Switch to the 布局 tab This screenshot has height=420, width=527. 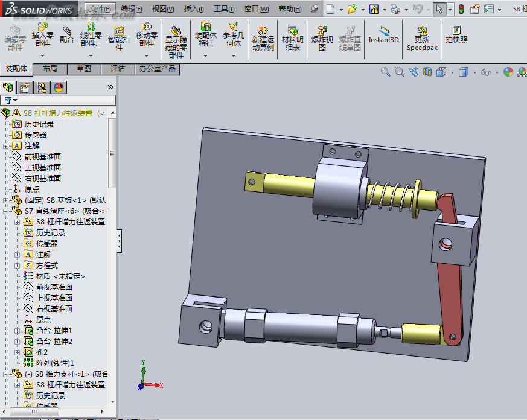50,69
